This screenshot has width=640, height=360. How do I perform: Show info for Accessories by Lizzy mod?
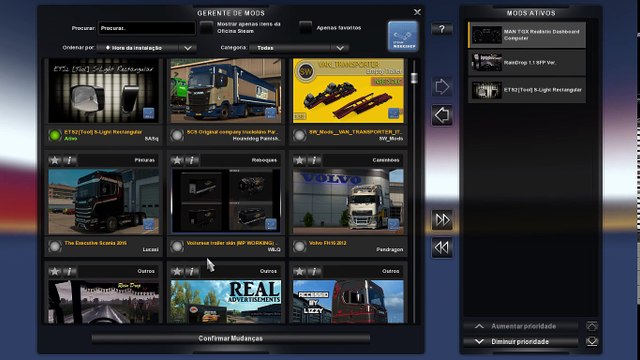(x=314, y=271)
